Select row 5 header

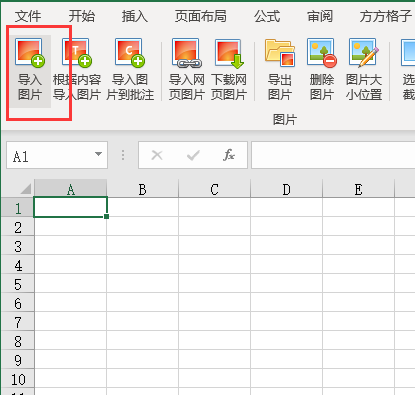pyautogui.click(x=18, y=284)
